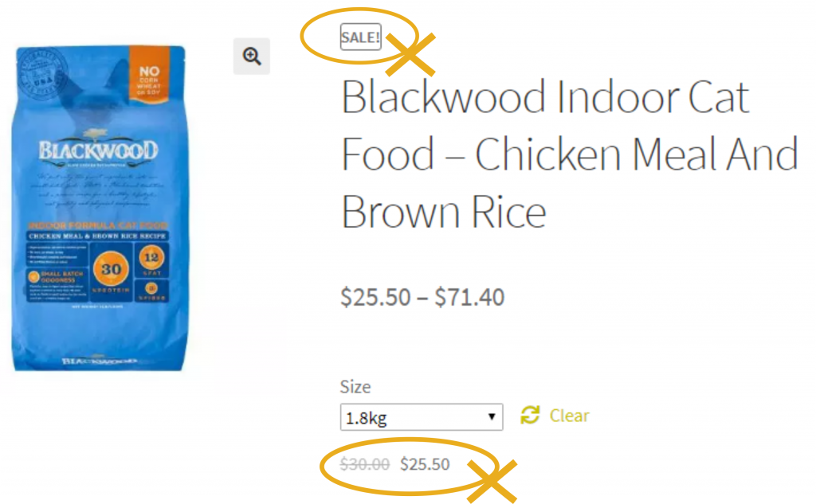Click the 12 fat circle on the bag
The image size is (816, 504).
coord(151,257)
